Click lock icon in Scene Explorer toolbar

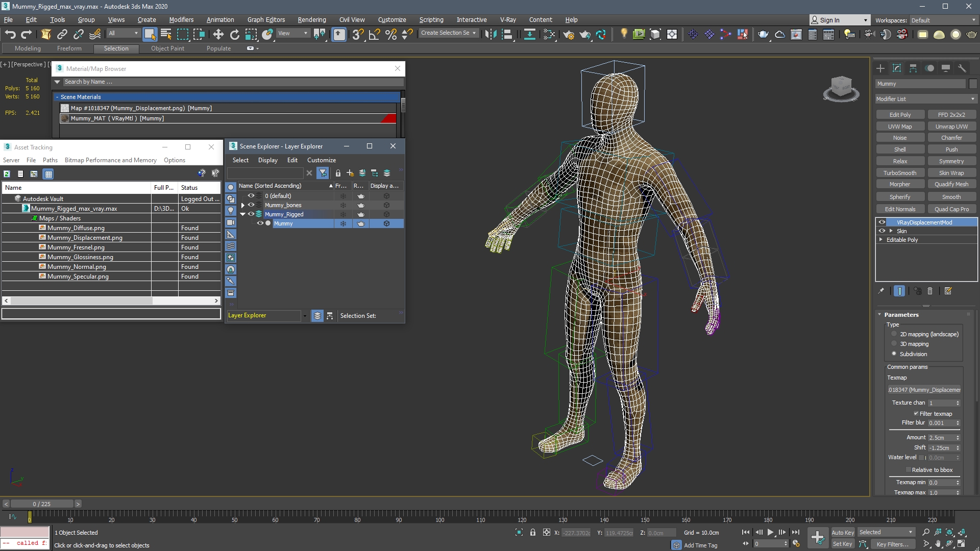[x=338, y=173]
